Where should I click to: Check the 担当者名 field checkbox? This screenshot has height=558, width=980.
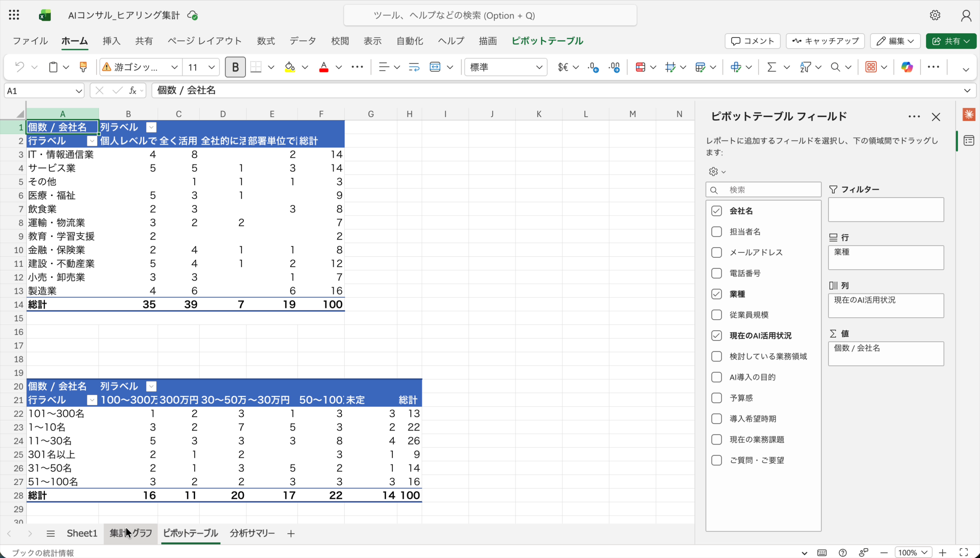coord(716,232)
